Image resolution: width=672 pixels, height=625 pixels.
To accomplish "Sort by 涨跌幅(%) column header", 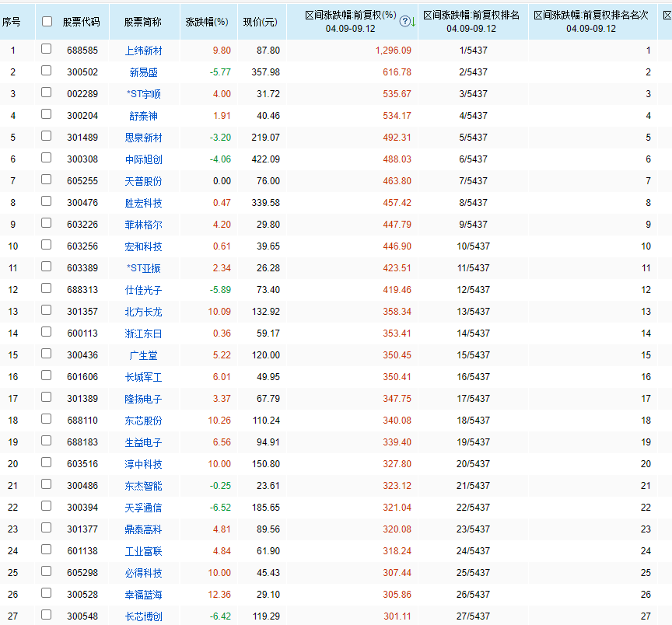I will tap(207, 22).
